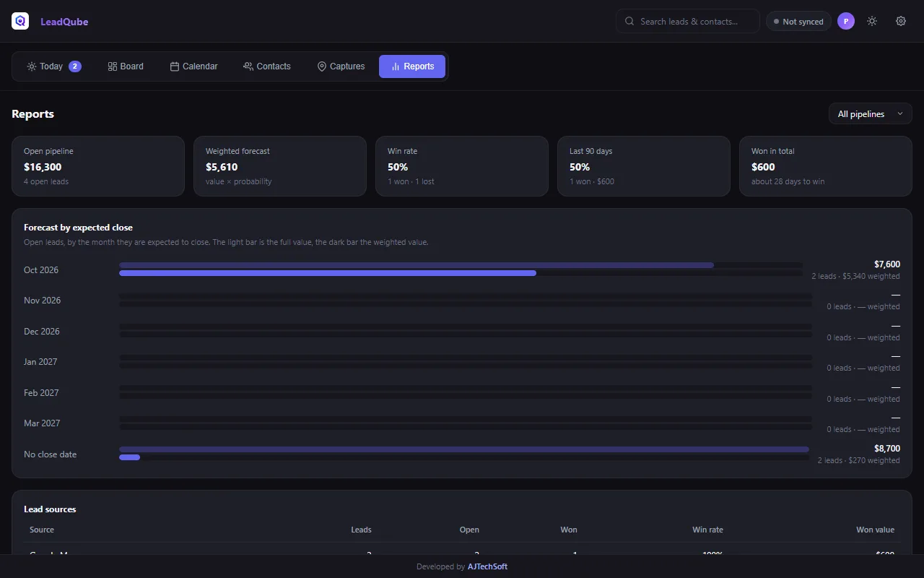Click the No close date forecast bar
Screen dimensions: 924x578
(465, 454)
